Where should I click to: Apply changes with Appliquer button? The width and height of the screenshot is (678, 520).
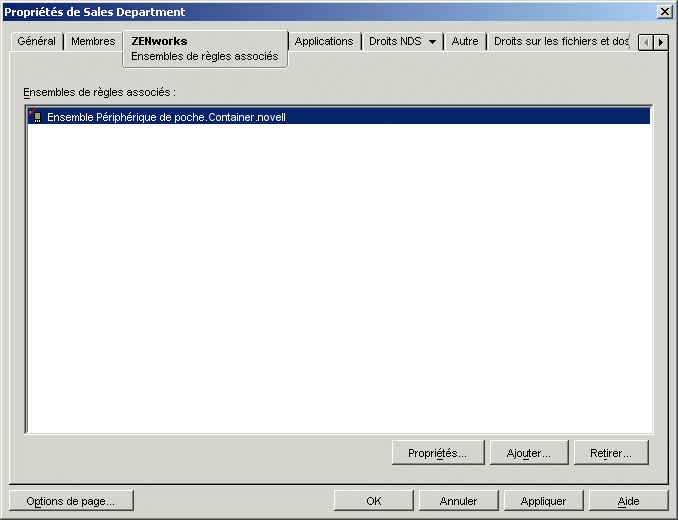click(x=543, y=501)
